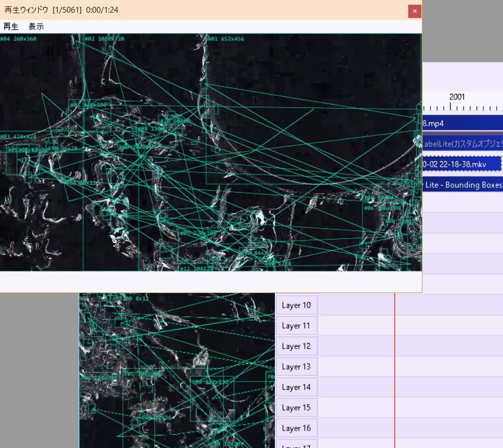This screenshot has width=503, height=448.
Task: Click the '#03 424x424' label in the preview
Action: (x=19, y=136)
